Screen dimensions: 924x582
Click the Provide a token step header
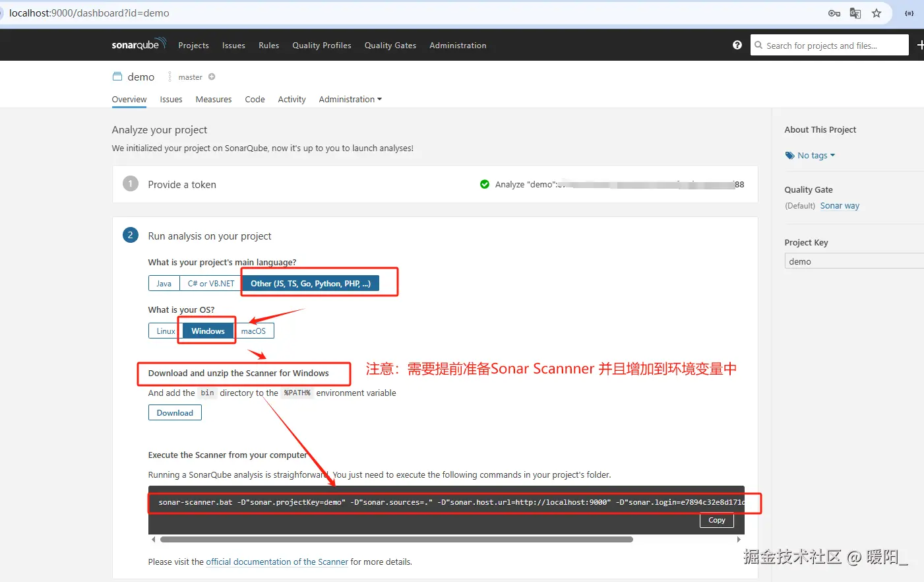182,185
